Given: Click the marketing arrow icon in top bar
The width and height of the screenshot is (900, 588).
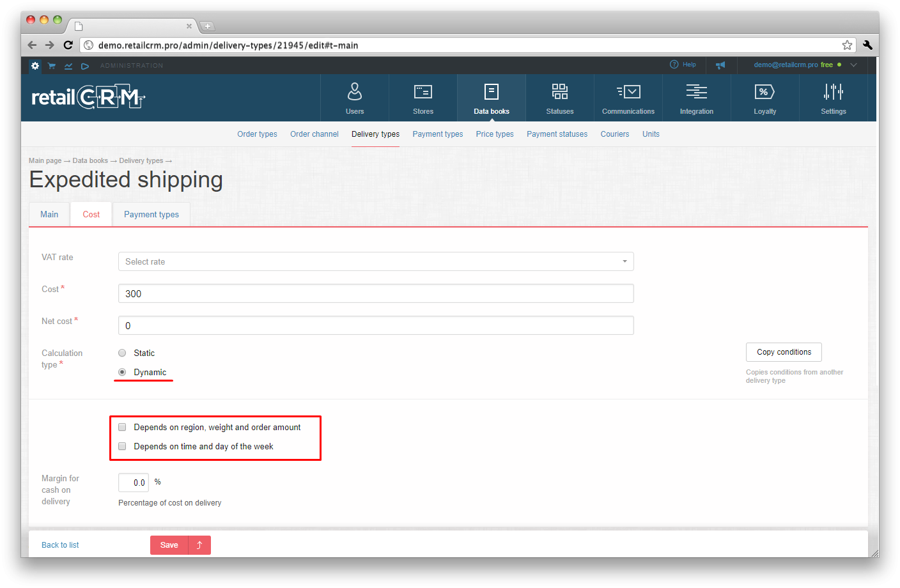Looking at the screenshot, I should click(85, 66).
